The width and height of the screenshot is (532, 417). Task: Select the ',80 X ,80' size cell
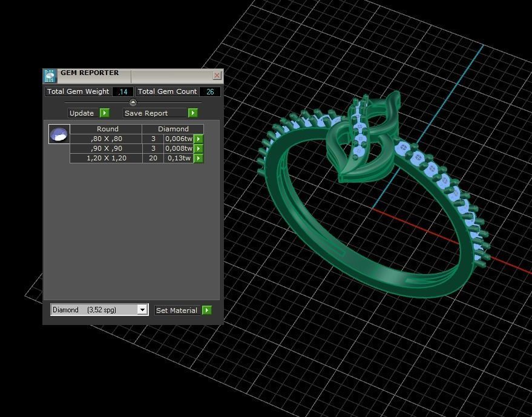[106, 139]
